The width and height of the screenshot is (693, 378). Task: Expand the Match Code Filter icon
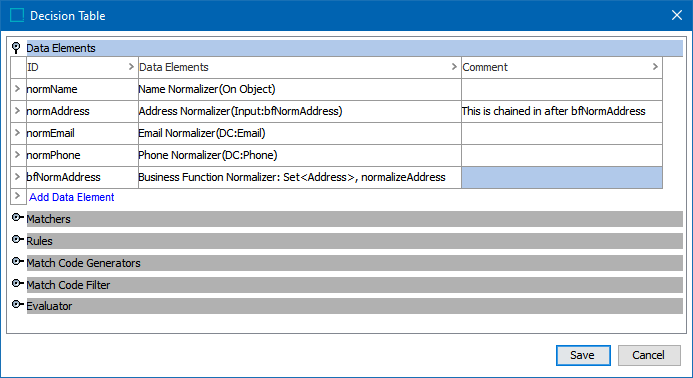[x=17, y=283]
